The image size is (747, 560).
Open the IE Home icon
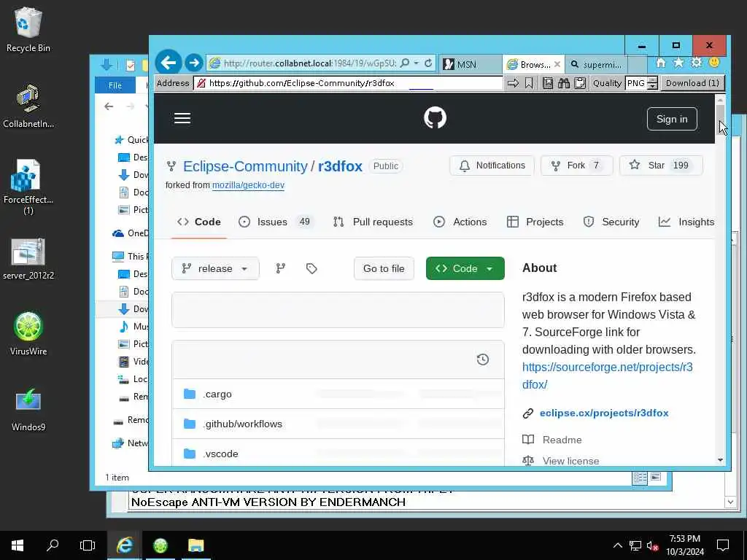coord(661,63)
